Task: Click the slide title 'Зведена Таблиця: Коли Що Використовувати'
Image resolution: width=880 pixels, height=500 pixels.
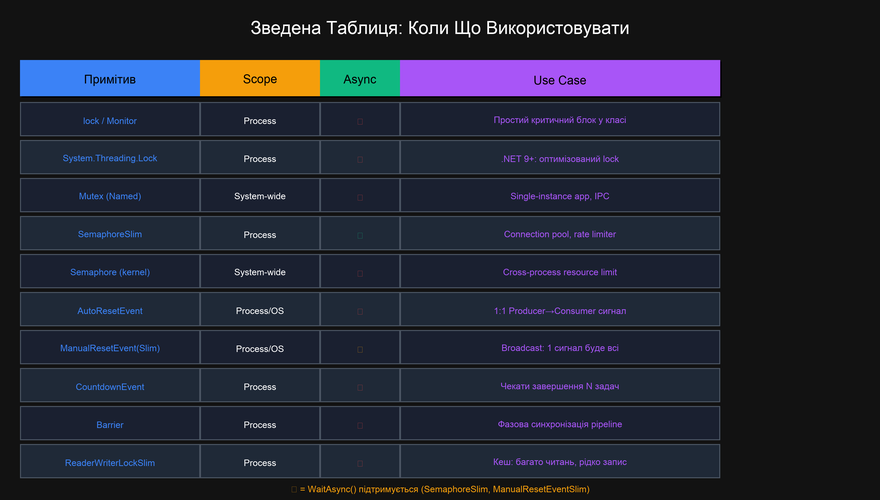Action: (439, 28)
